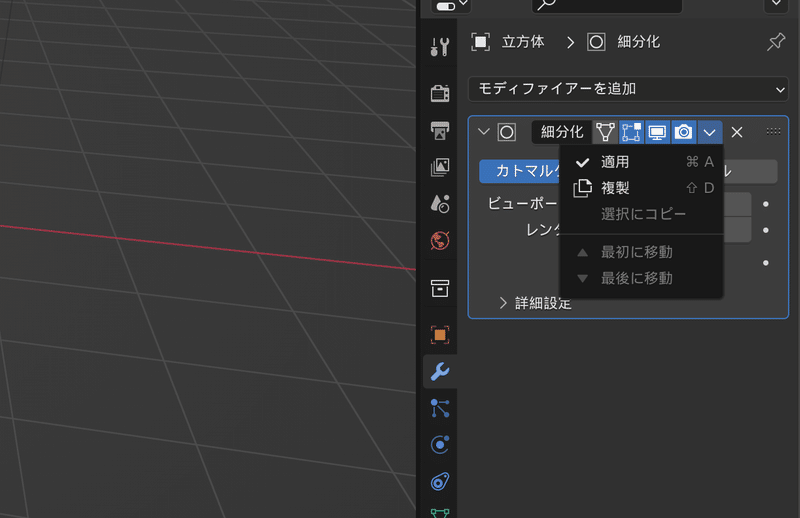Open the editor type dropdown at top
Image resolution: width=800 pixels, height=518 pixels.
pyautogui.click(x=451, y=5)
